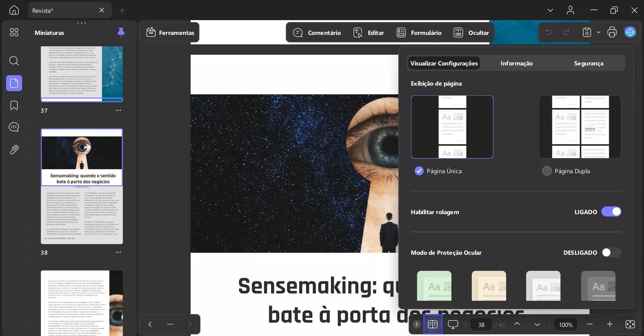
Task: Go to previous view arrow
Action: coord(150,324)
